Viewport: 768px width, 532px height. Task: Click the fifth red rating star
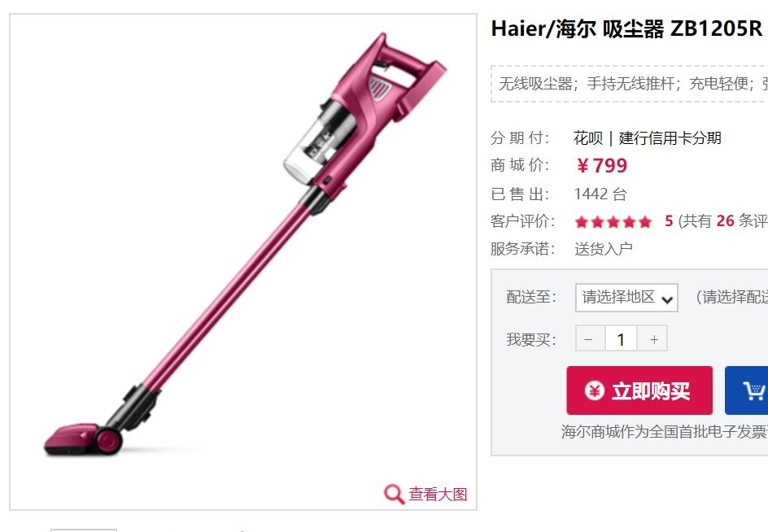point(645,222)
